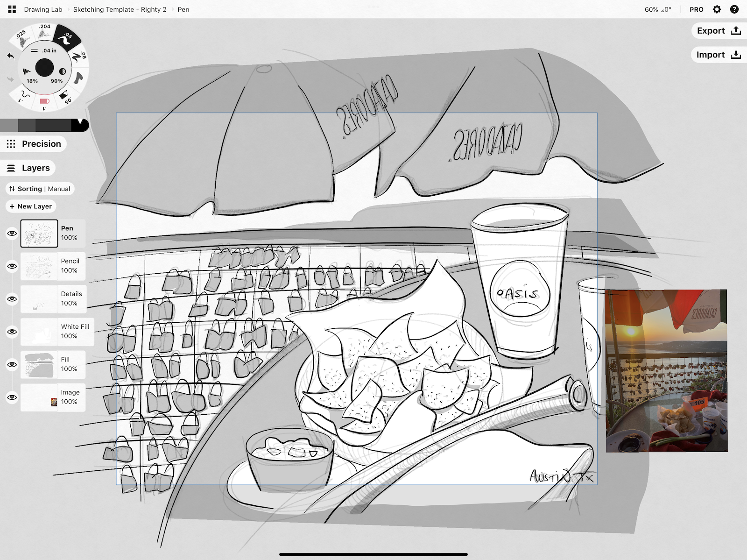Hide the Pen layer
This screenshot has height=560, width=747.
(12, 233)
